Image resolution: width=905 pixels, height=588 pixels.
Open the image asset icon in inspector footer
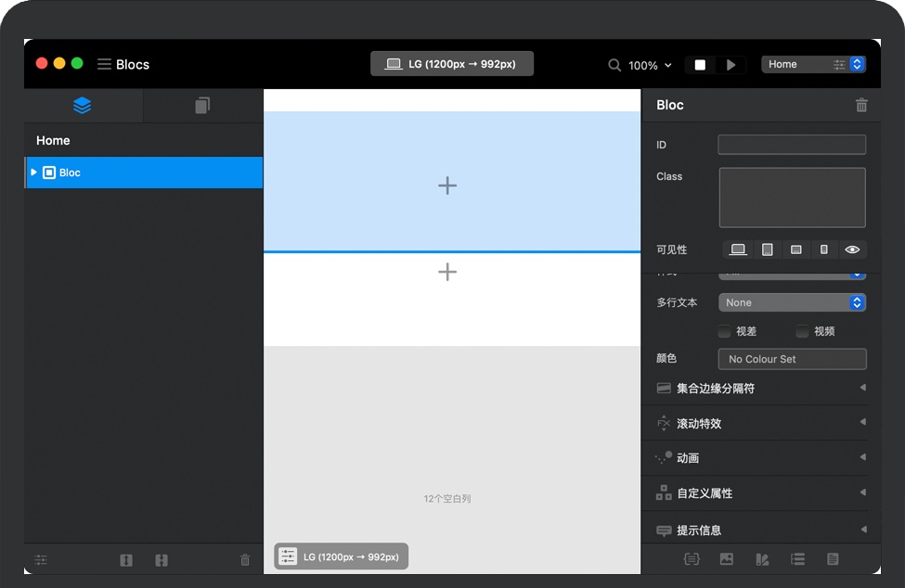click(727, 558)
